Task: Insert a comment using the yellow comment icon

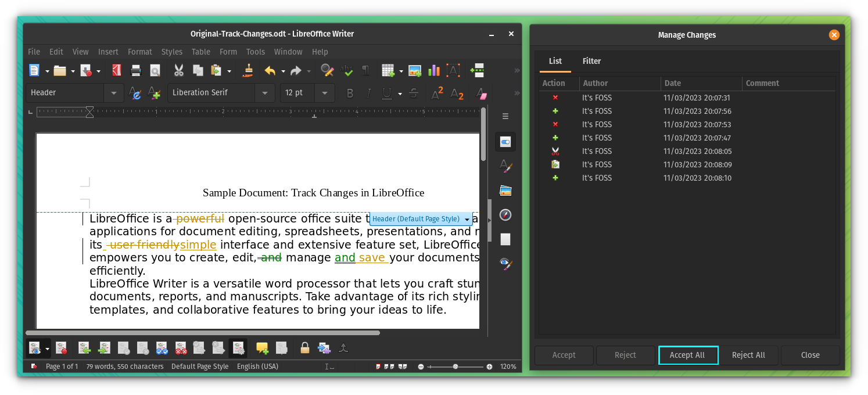Action: click(262, 347)
